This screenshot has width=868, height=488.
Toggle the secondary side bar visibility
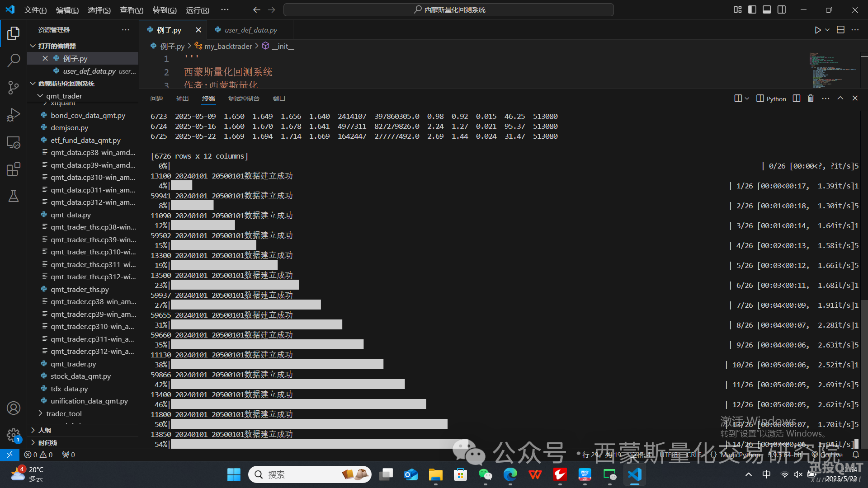[782, 9]
